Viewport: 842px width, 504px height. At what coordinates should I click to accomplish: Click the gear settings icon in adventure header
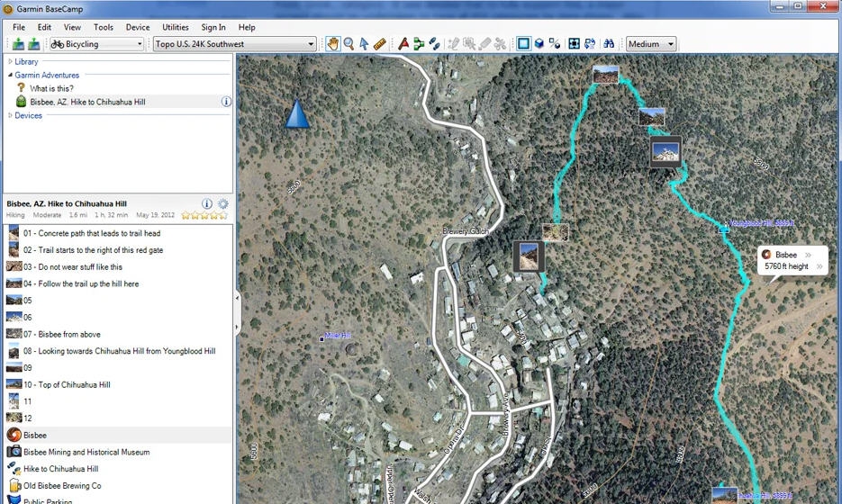click(222, 203)
